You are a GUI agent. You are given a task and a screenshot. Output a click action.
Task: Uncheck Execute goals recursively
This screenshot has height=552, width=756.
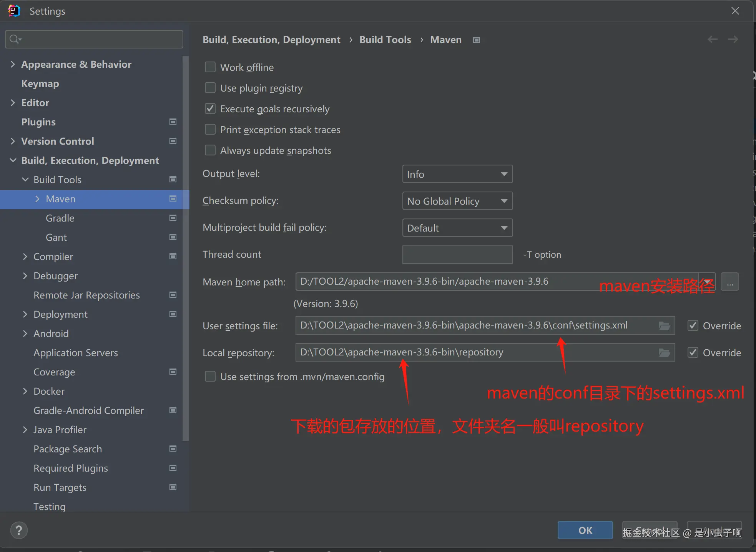(x=210, y=109)
